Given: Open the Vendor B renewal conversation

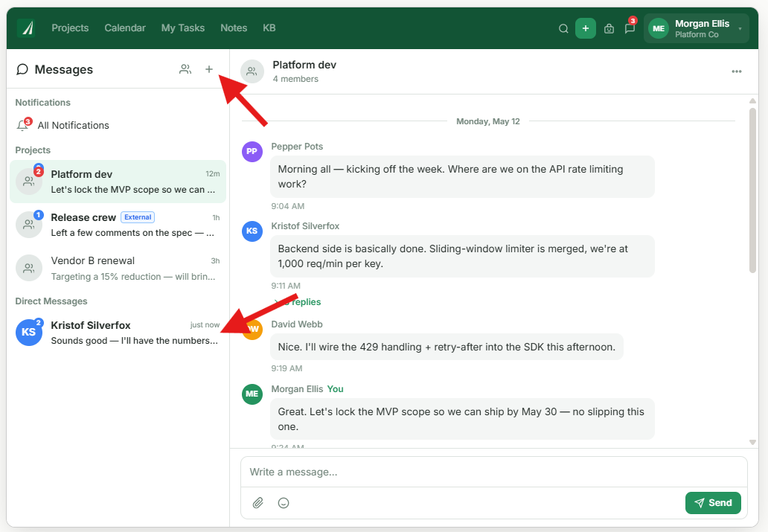Looking at the screenshot, I should 118,268.
